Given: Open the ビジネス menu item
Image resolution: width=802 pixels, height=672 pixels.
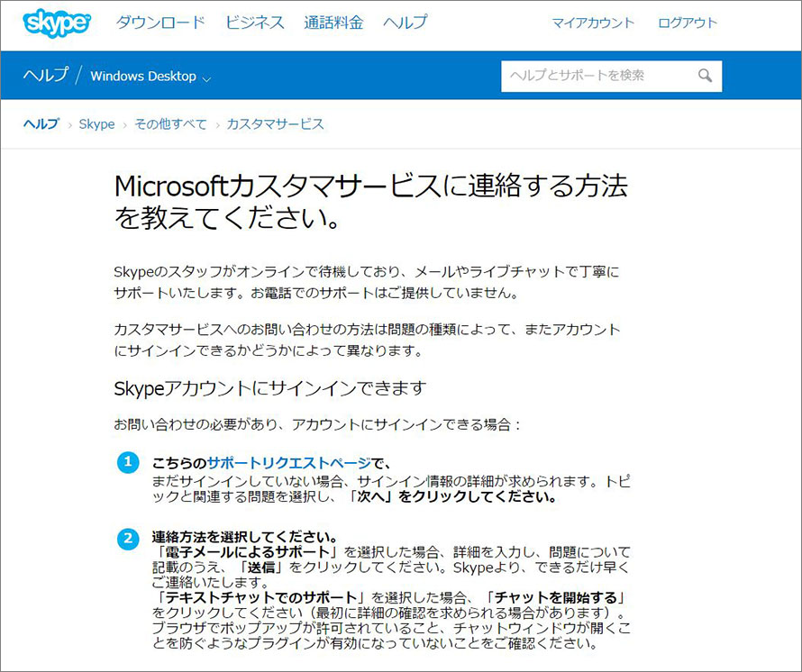Looking at the screenshot, I should tap(254, 23).
